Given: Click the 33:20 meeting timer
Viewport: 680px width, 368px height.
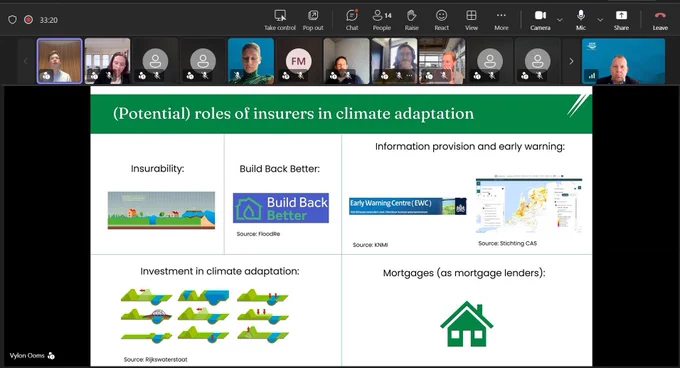Looking at the screenshot, I should click(49, 20).
